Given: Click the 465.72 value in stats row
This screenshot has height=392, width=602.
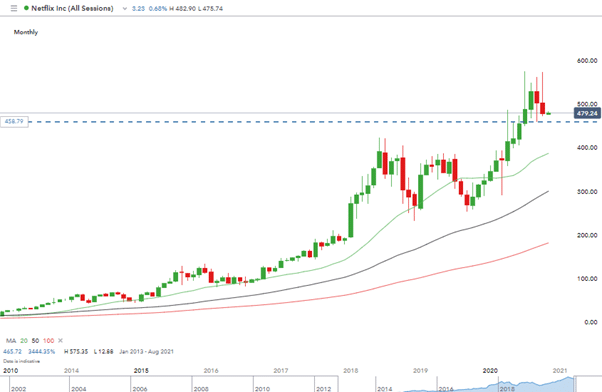Looking at the screenshot, I should pos(12,351).
